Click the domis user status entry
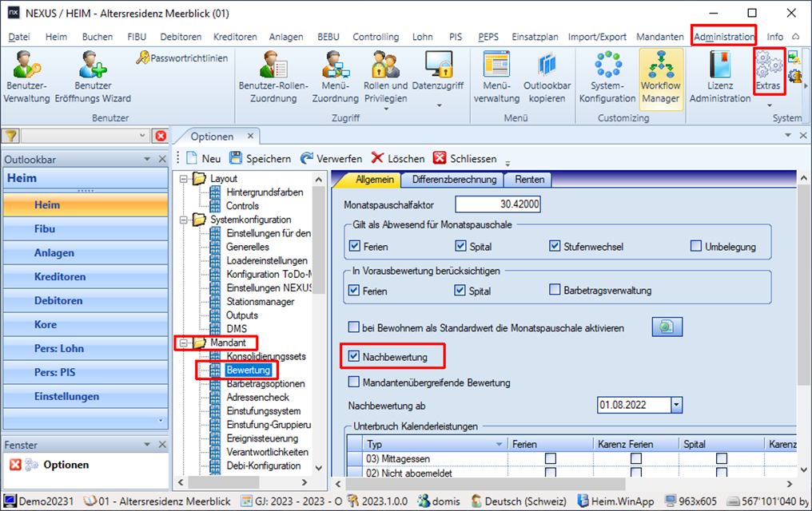 coord(439,501)
